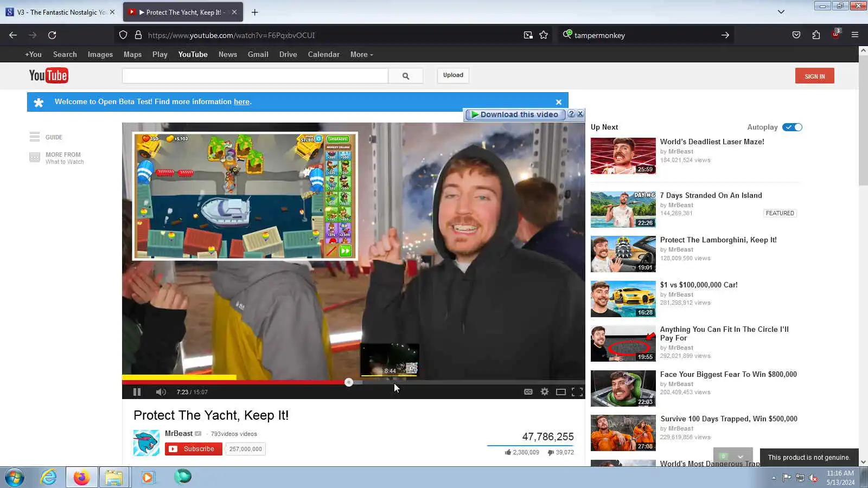Expand the More dropdown in Google bar
The height and width of the screenshot is (488, 868).
click(361, 54)
